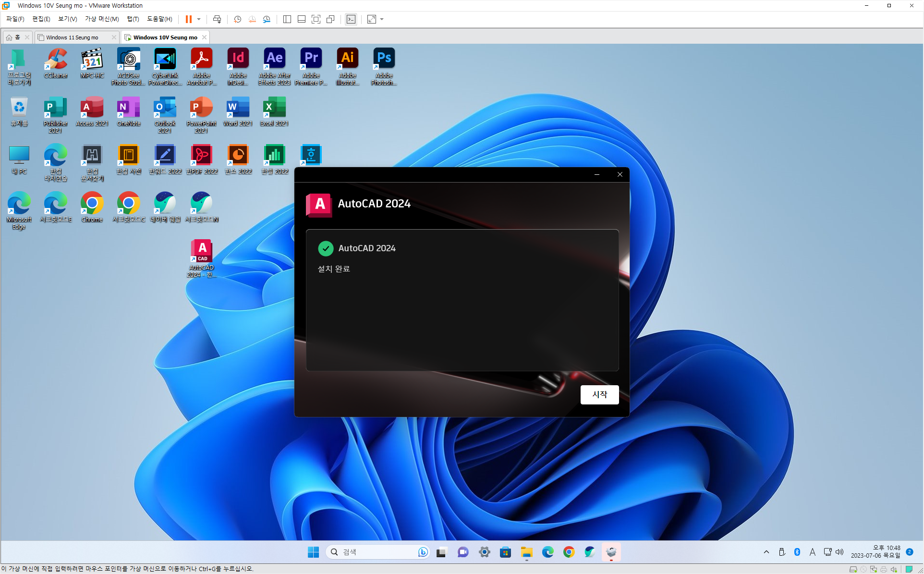
Task: Switch to the Windows 11 Seung mo tab
Action: 72,37
